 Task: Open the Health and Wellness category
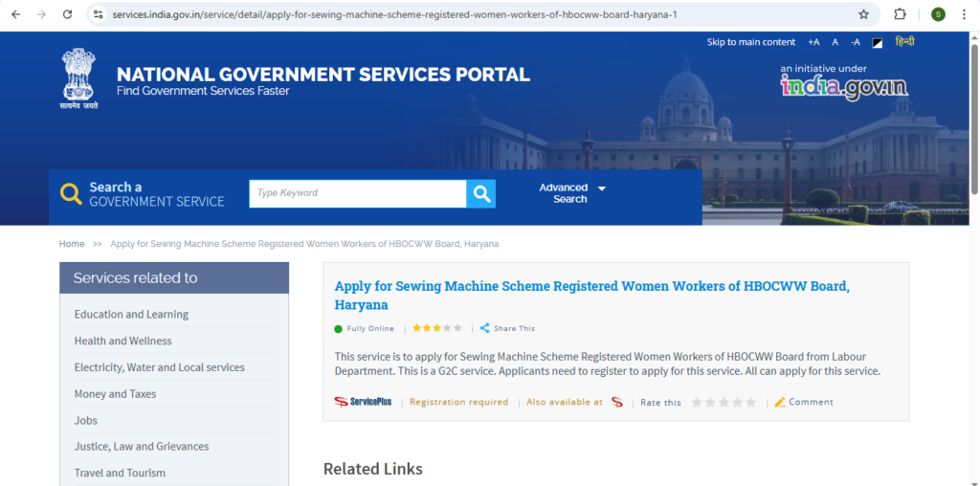[x=123, y=342]
